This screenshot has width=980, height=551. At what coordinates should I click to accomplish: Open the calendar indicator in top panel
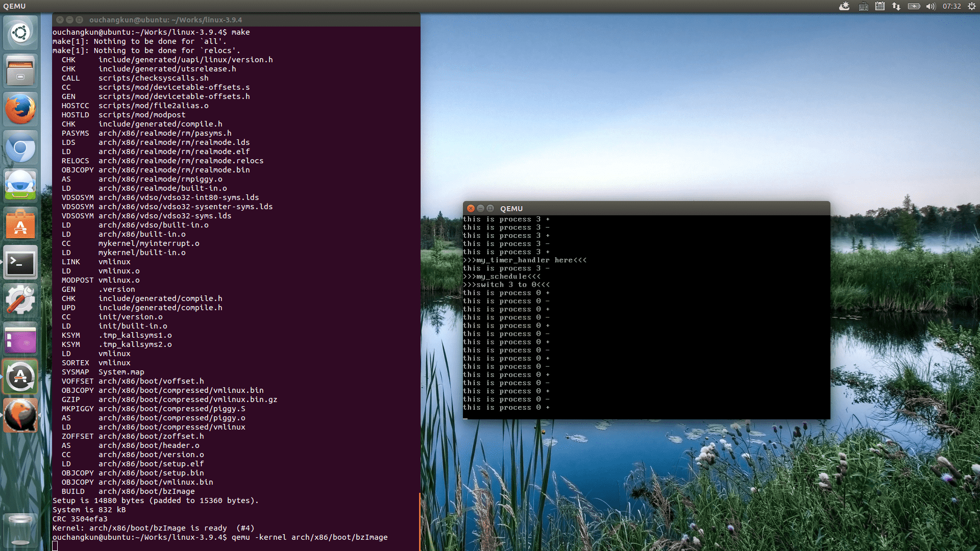[x=880, y=6]
